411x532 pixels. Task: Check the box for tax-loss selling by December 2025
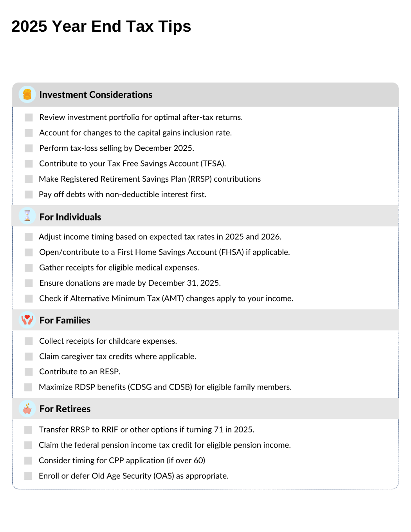[29, 148]
